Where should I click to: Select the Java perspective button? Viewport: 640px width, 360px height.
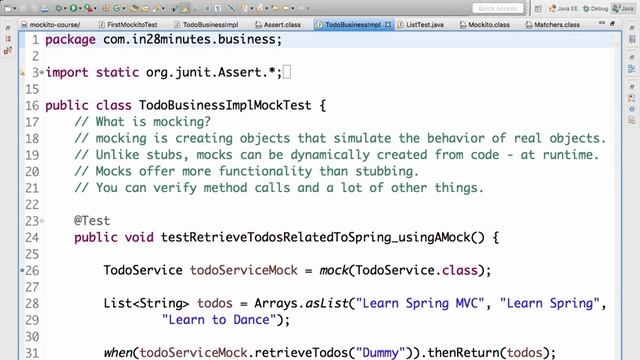click(623, 9)
